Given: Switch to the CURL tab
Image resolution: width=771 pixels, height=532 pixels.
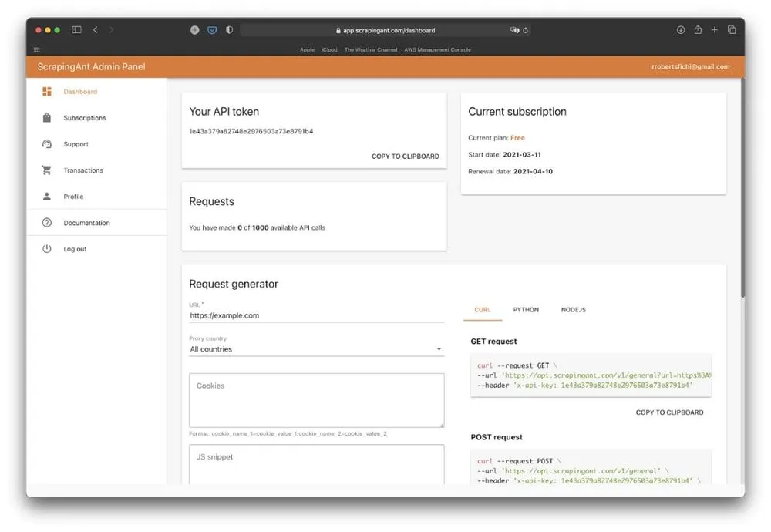Looking at the screenshot, I should (x=483, y=310).
